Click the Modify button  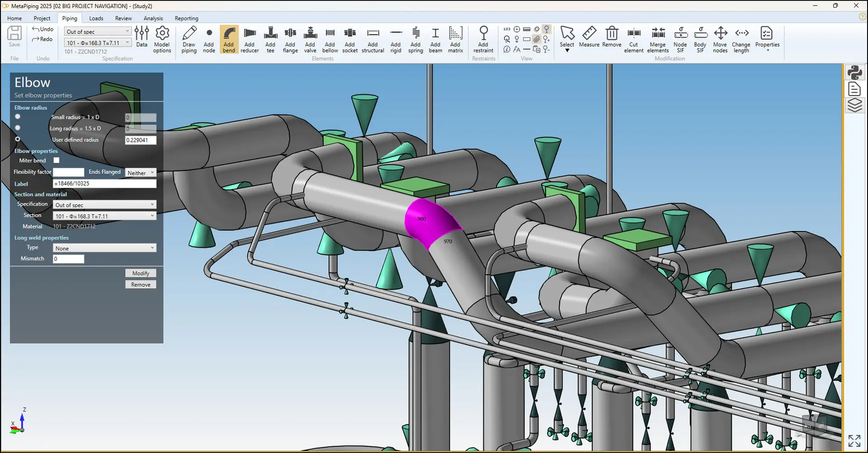point(141,273)
